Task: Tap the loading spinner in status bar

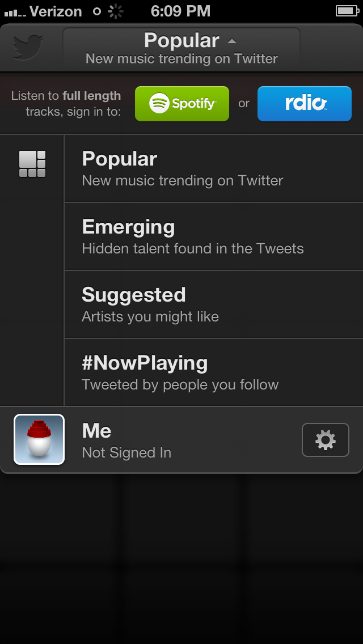Action: coord(116,11)
